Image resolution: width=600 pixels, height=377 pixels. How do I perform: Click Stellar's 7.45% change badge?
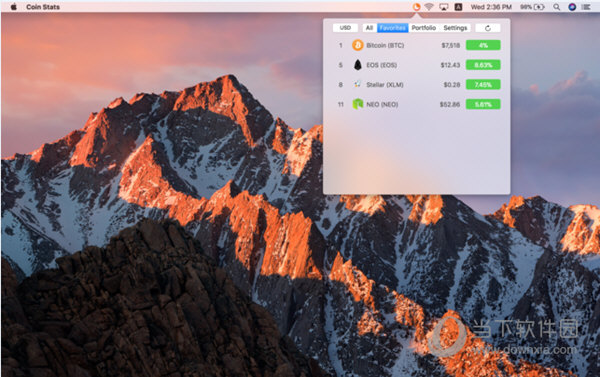(x=483, y=84)
